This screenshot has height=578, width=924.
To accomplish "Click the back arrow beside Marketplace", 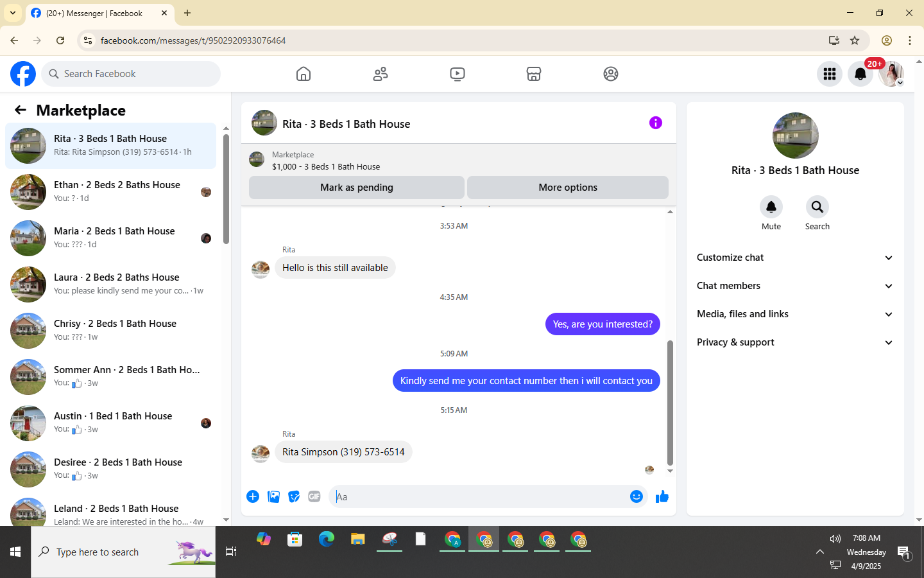I will (x=21, y=110).
